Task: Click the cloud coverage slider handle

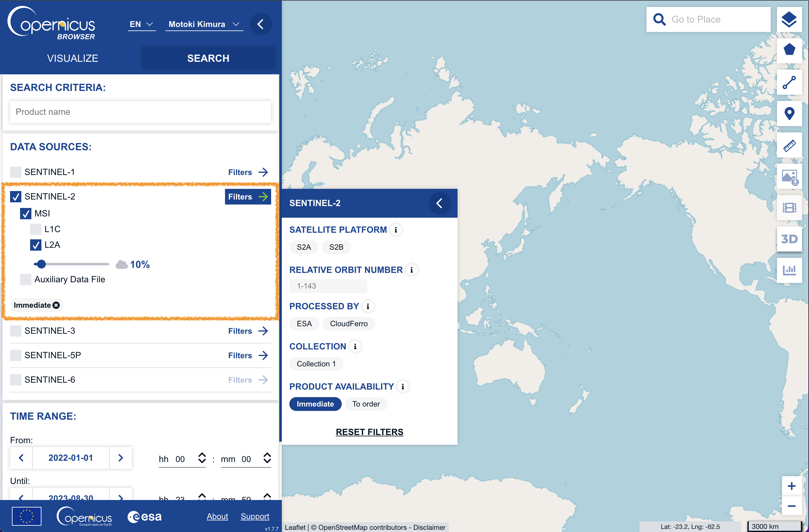Action: click(x=41, y=264)
